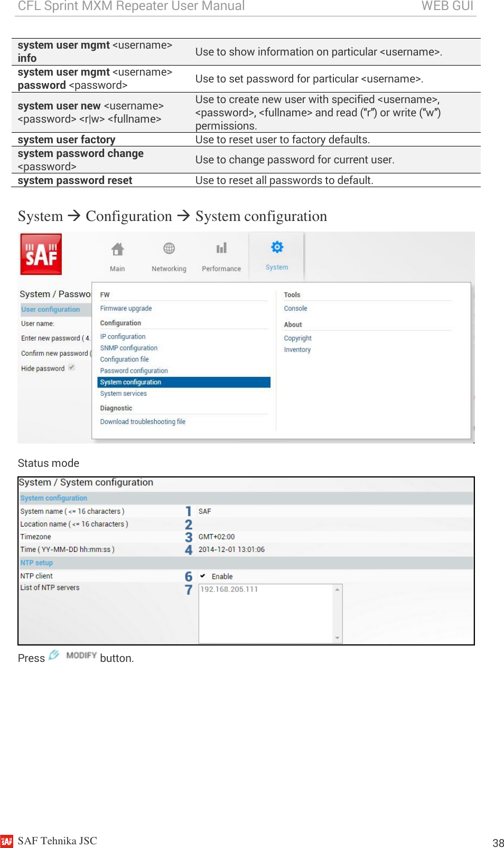Select the System tab label

point(277,268)
